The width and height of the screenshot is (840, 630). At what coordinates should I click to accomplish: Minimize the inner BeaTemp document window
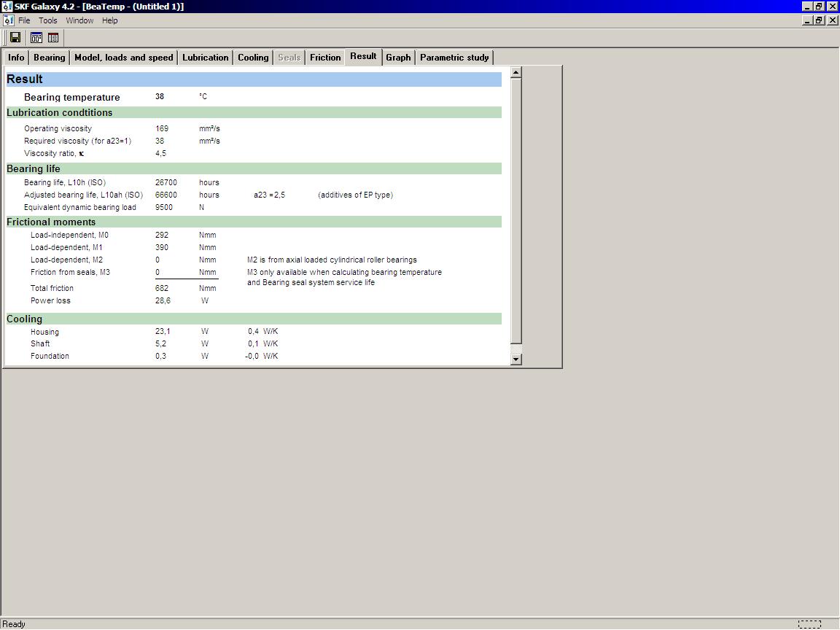pos(807,20)
